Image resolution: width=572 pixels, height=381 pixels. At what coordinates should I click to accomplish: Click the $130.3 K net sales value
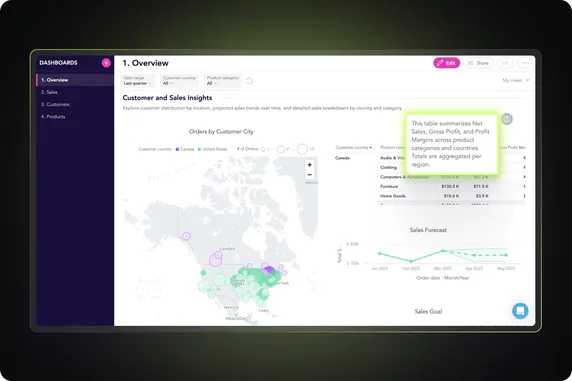(x=450, y=186)
